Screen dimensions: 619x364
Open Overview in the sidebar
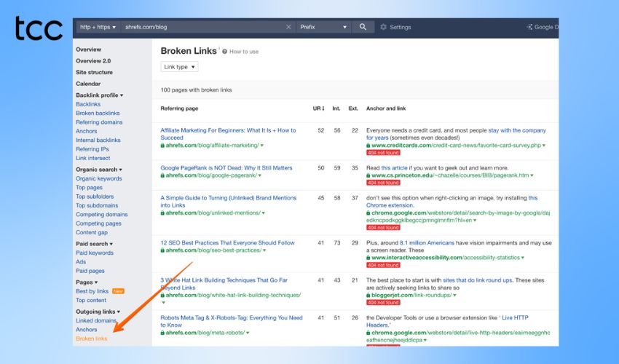tap(88, 50)
